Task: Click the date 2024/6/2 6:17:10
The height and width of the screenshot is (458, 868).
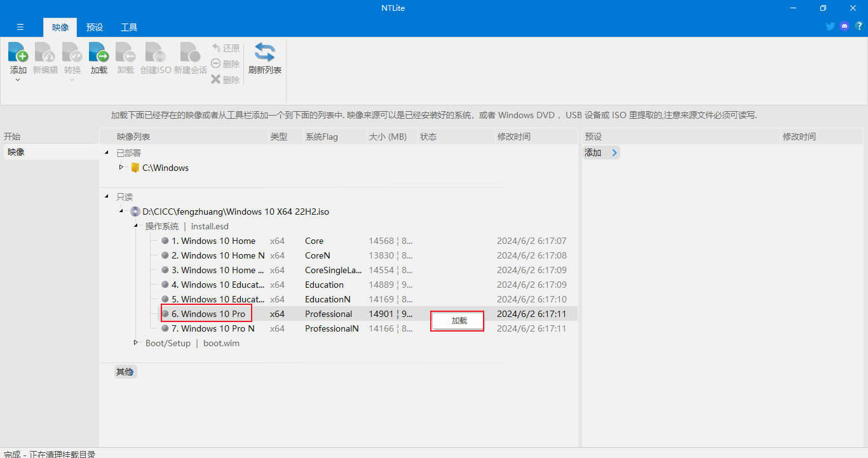Action: point(532,299)
